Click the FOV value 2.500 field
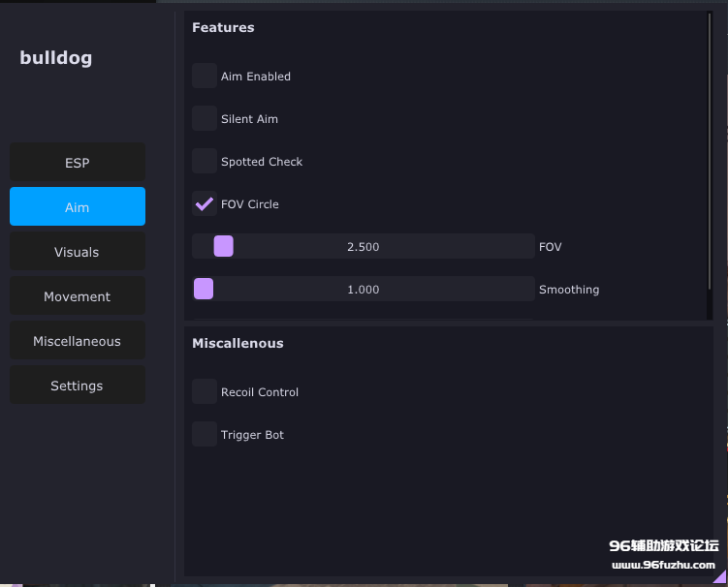The height and width of the screenshot is (587, 728). coord(364,247)
